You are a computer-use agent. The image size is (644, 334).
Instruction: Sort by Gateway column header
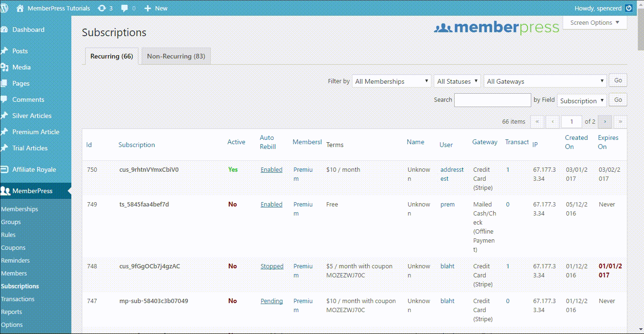coord(485,142)
